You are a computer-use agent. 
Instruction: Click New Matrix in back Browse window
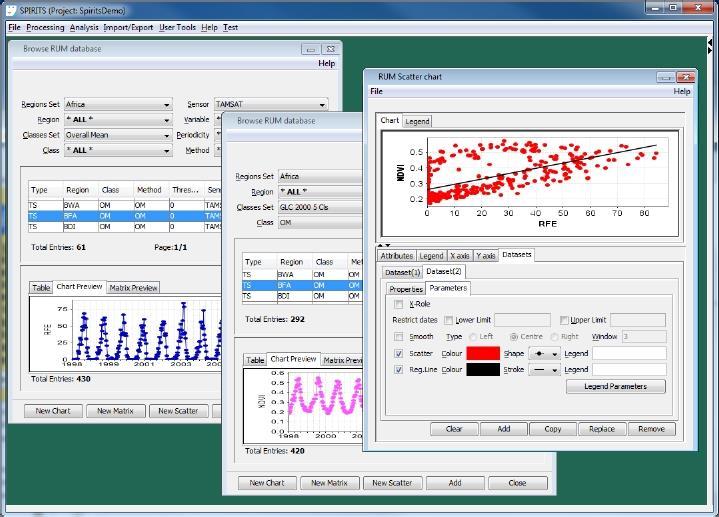(115, 411)
